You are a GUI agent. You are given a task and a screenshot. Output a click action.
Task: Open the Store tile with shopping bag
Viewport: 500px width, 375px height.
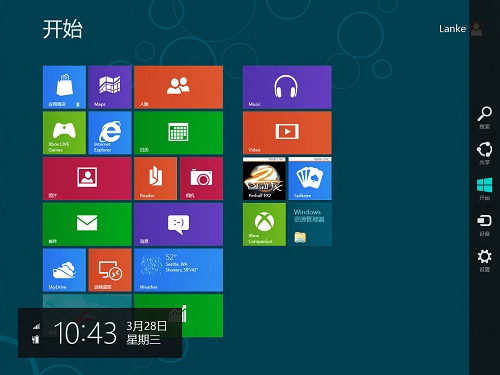(64, 87)
